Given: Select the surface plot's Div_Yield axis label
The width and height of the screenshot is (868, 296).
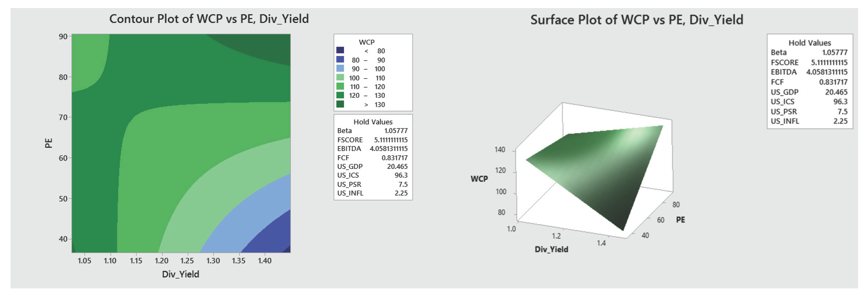Looking at the screenshot, I should click(551, 250).
